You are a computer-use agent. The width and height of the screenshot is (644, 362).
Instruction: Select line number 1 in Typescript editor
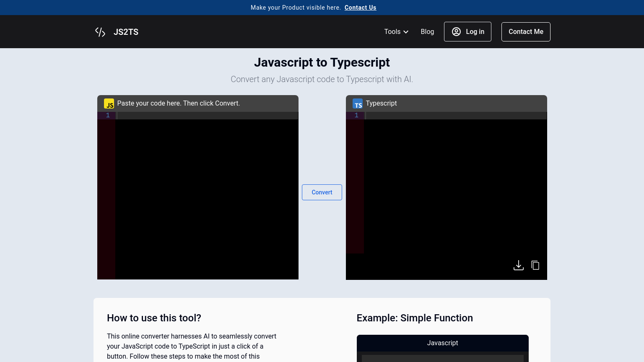tap(356, 115)
